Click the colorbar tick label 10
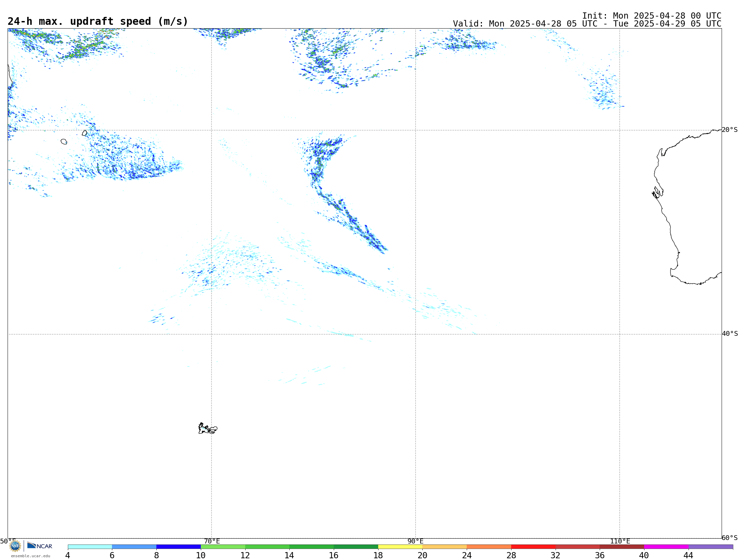Image resolution: width=744 pixels, height=560 pixels. 200,555
